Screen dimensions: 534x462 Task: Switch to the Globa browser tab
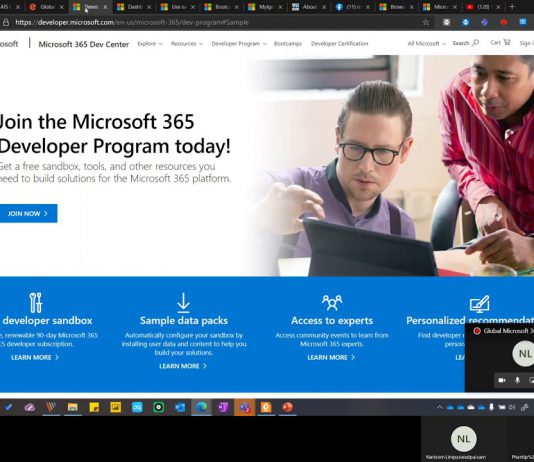point(47,7)
